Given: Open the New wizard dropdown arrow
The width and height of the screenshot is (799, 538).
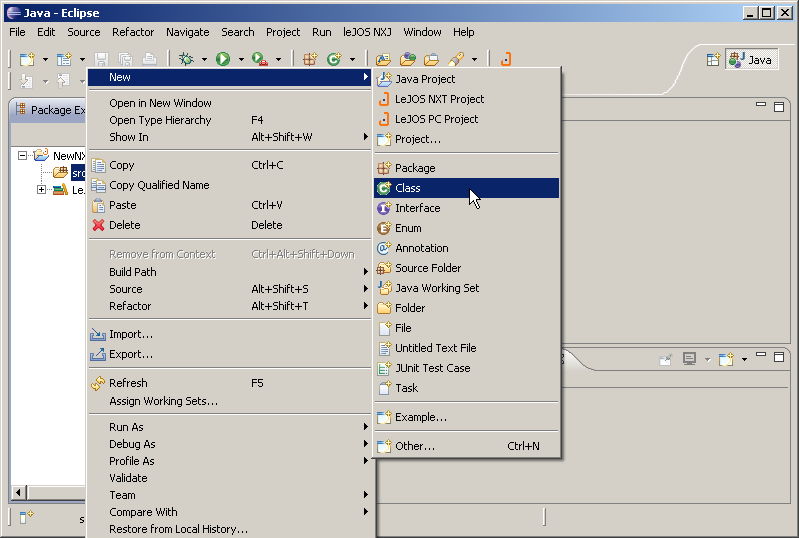Looking at the screenshot, I should [45, 60].
